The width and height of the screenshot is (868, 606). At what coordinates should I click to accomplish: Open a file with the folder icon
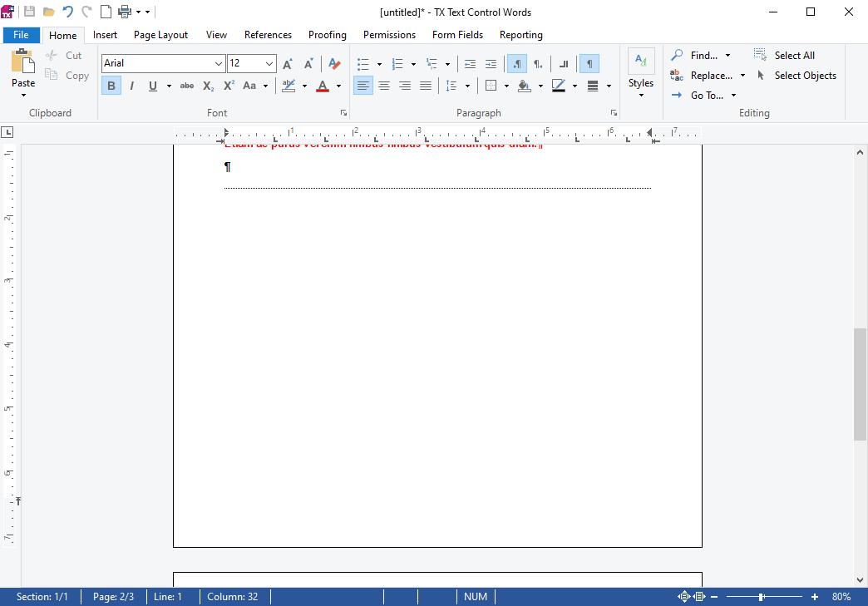pos(49,12)
